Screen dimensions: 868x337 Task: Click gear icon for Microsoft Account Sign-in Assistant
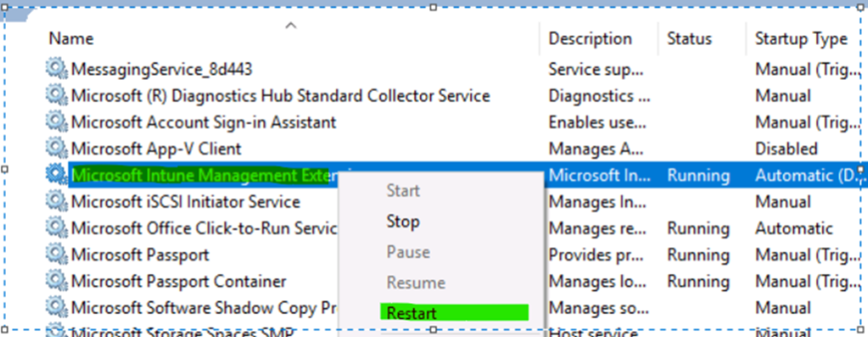56,122
